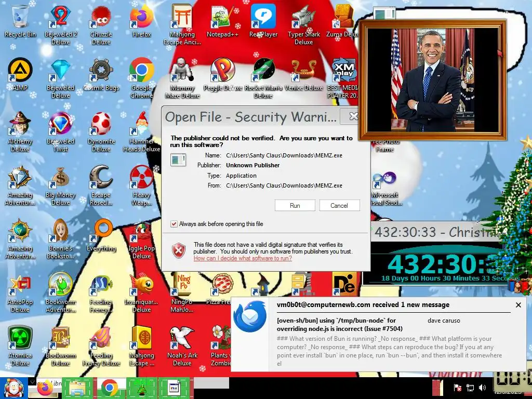
Task: Click the network tray icon
Action: click(x=470, y=388)
